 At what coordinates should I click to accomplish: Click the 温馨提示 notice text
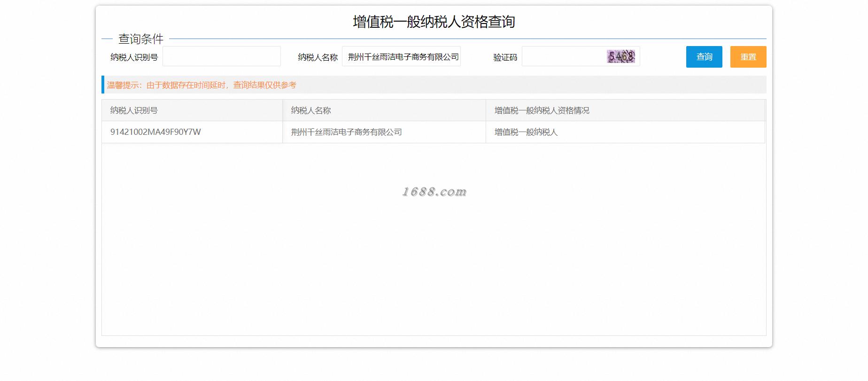[x=201, y=85]
